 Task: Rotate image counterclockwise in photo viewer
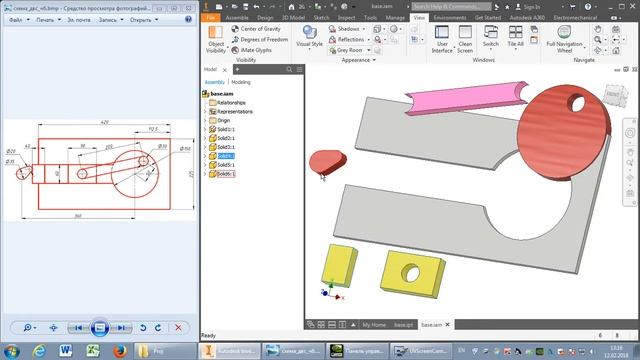pos(143,328)
